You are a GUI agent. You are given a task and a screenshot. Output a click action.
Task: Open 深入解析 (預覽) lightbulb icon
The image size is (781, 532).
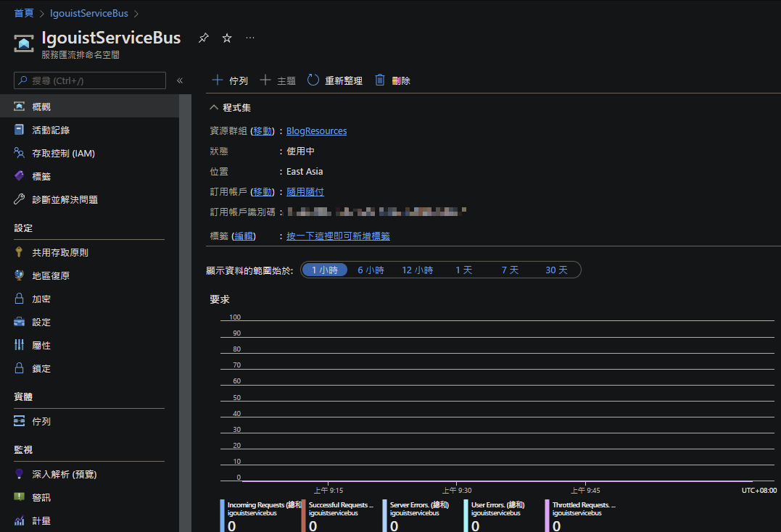click(20, 474)
